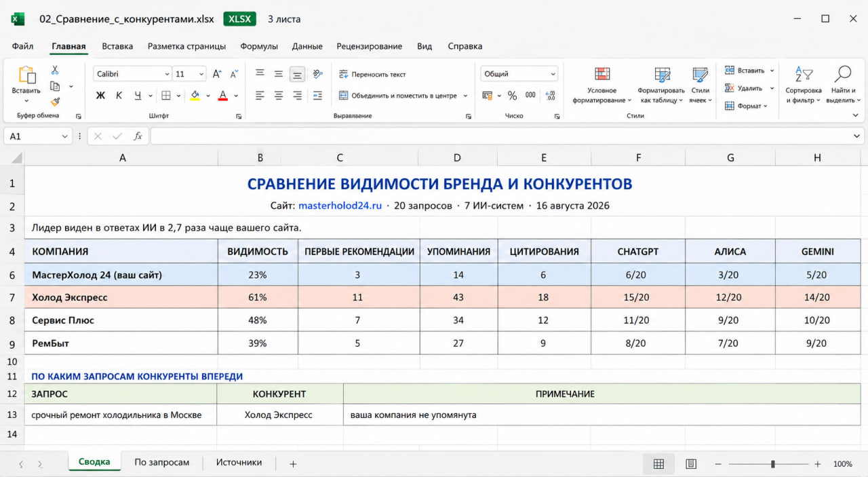Viewport: 868px width, 477px height.
Task: Open the Данные ribbon tab
Action: (307, 46)
